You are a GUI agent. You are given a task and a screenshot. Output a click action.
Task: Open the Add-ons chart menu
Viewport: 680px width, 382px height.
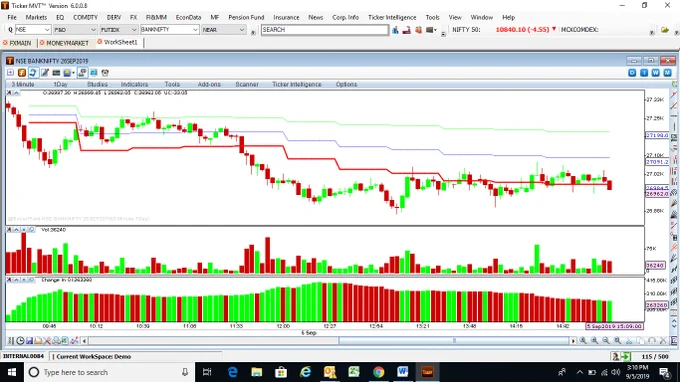pyautogui.click(x=209, y=84)
